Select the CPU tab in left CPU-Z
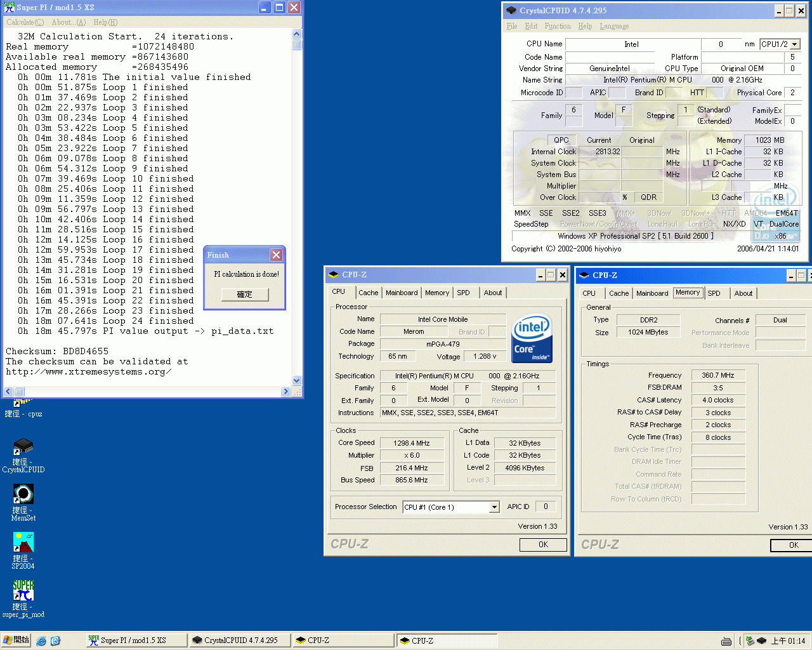The image size is (812, 650). 339,292
